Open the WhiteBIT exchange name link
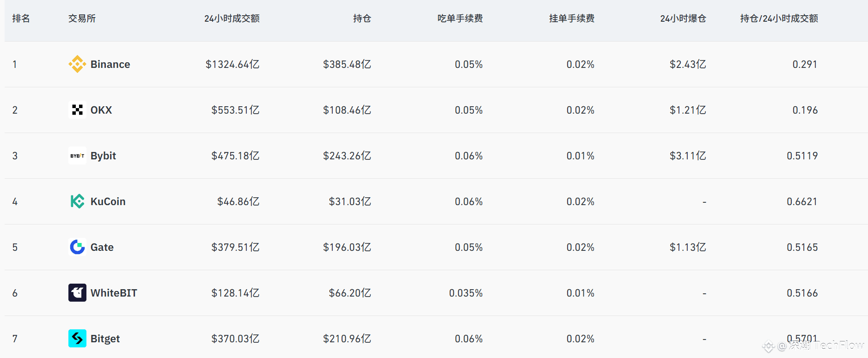This screenshot has height=358, width=868. tap(114, 293)
